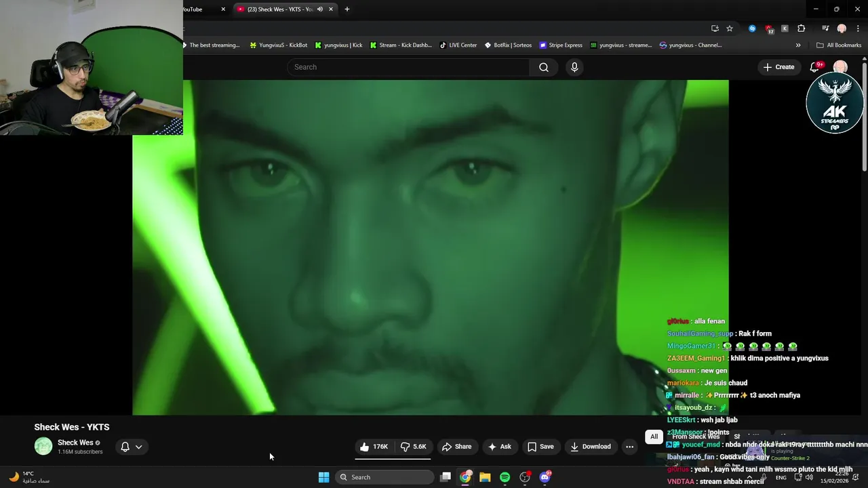Select the All filter chip

[x=654, y=436]
